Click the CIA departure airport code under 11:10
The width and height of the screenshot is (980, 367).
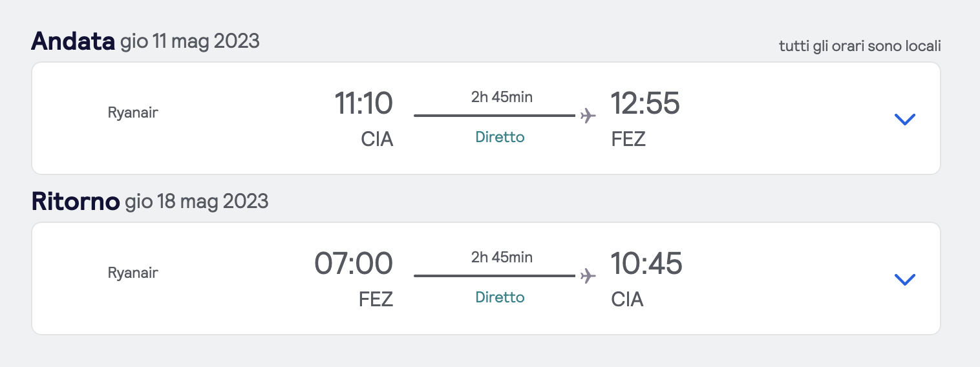tap(377, 139)
